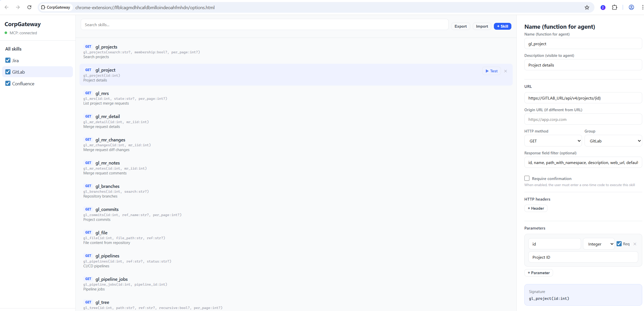Viewport: 644px width, 311px height.
Task: Focus the Search skills input
Action: tap(264, 25)
